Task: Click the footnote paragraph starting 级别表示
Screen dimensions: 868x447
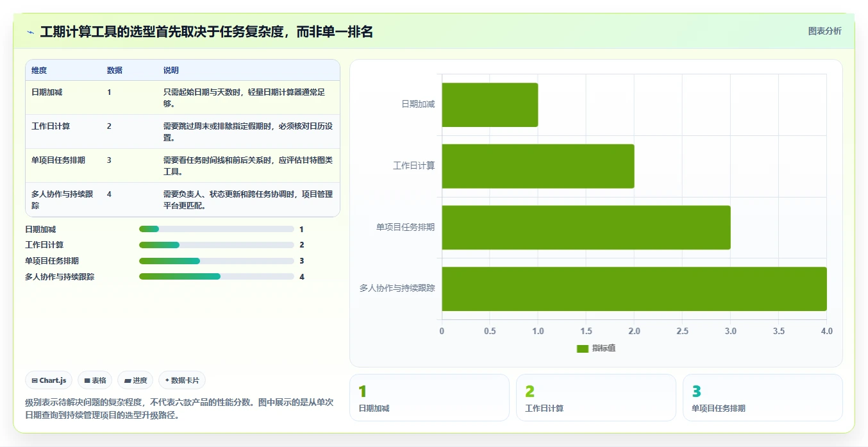Action: click(x=180, y=409)
